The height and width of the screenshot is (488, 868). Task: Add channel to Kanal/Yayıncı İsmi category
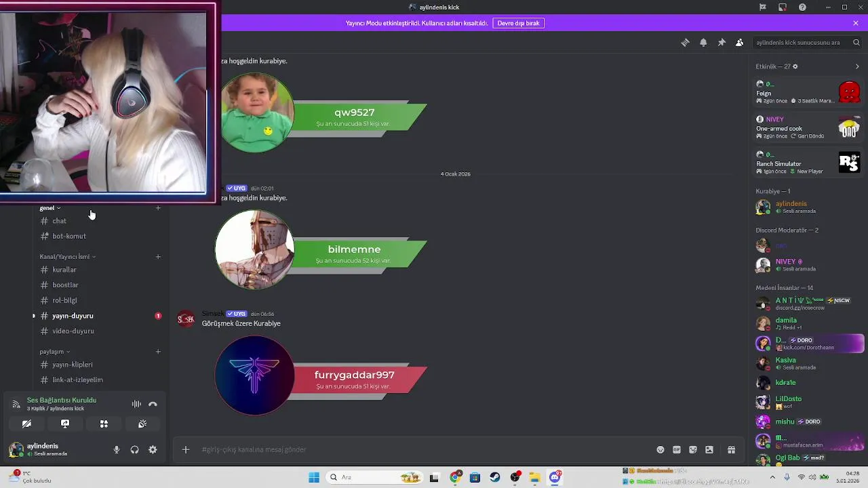point(158,257)
